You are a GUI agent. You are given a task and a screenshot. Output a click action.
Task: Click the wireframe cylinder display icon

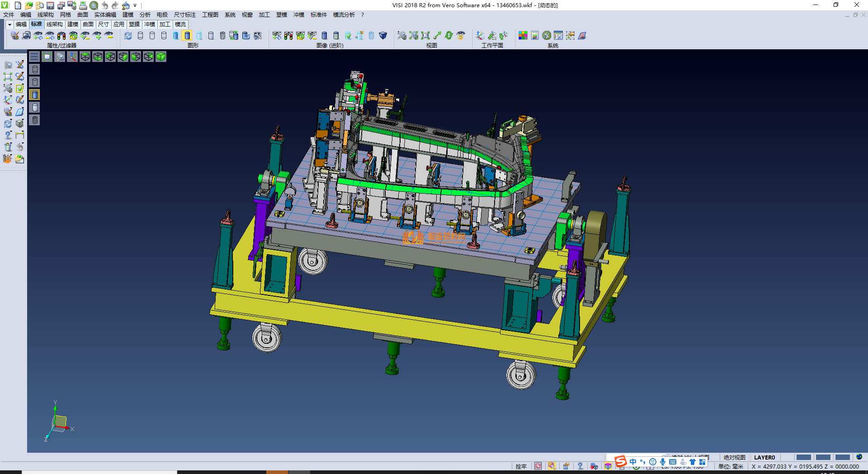coord(140,36)
